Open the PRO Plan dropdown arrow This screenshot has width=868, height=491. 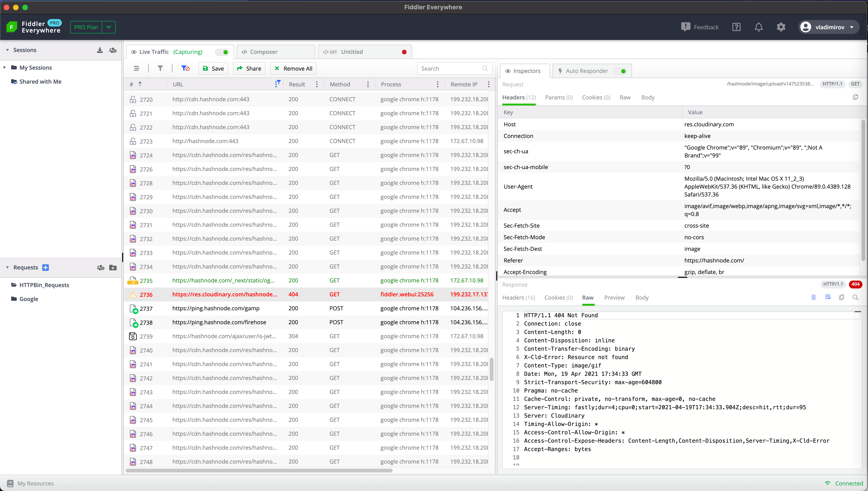tap(108, 27)
